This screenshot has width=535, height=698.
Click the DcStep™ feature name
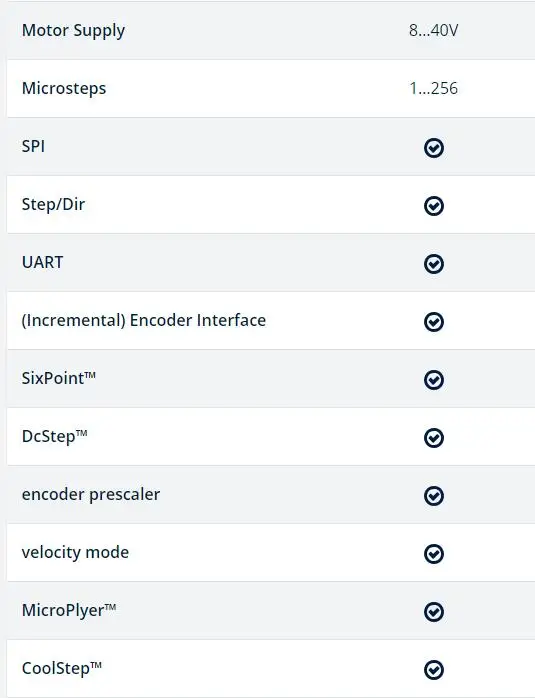pyautogui.click(x=55, y=436)
